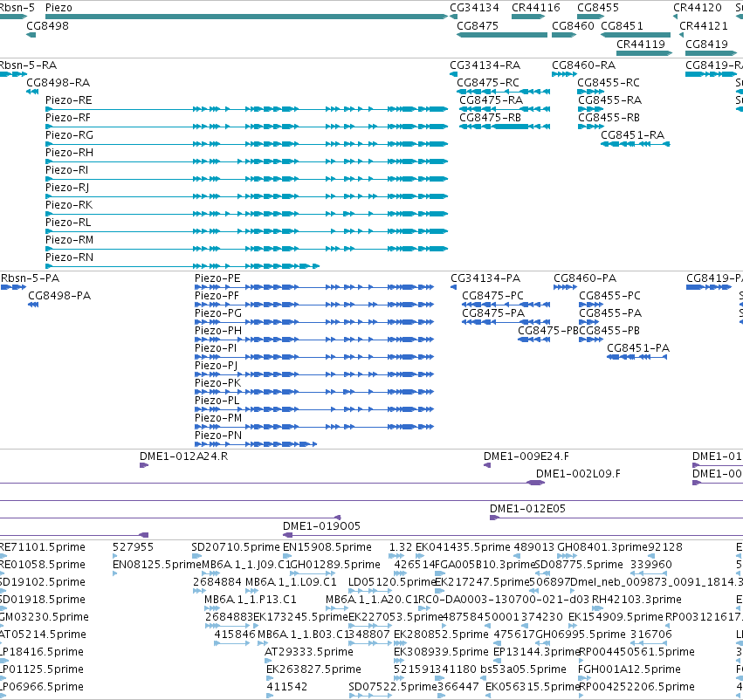Click the CG34134-PA protein label
This screenshot has width=743, height=700.
click(x=485, y=278)
